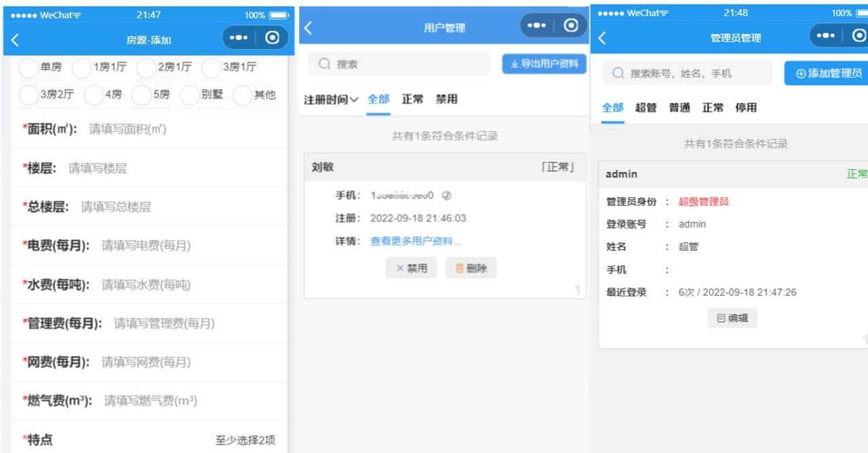The image size is (868, 453).
Task: Tap the search icon in the 用户管理 search bar
Action: coord(325,64)
